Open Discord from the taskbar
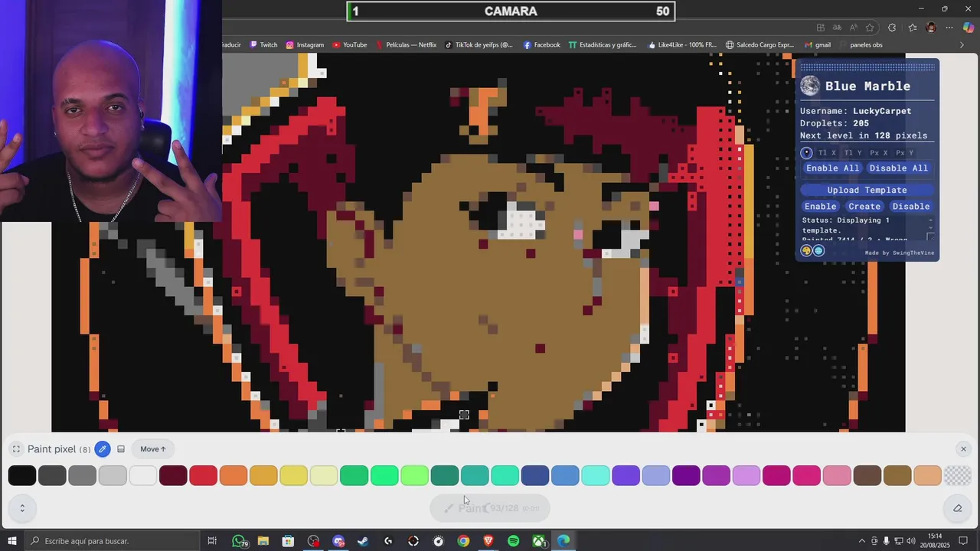980x551 pixels. pos(338,541)
